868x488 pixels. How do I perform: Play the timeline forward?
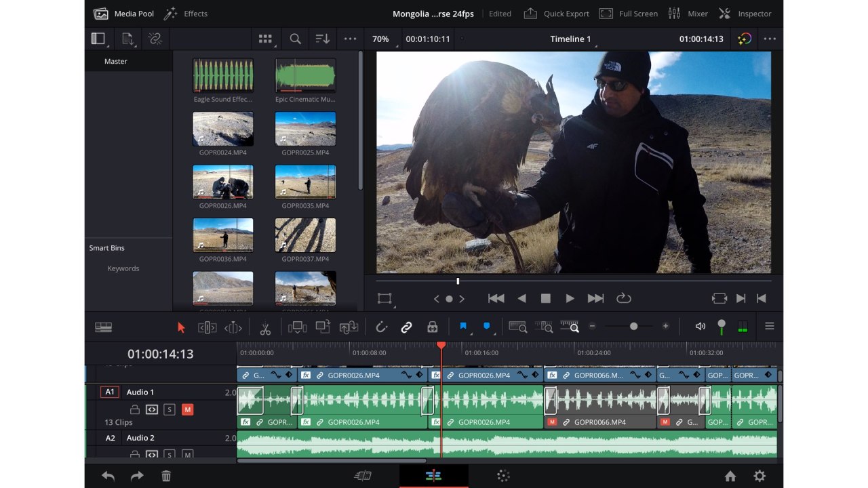[570, 298]
